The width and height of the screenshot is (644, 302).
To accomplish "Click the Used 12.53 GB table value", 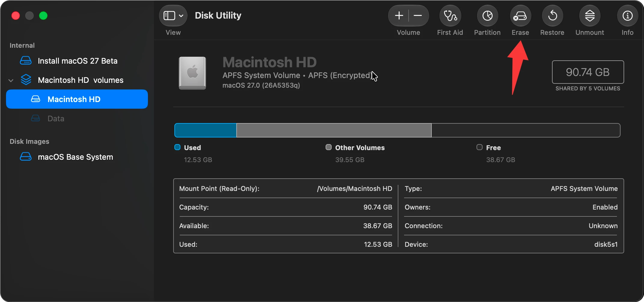I will 378,244.
